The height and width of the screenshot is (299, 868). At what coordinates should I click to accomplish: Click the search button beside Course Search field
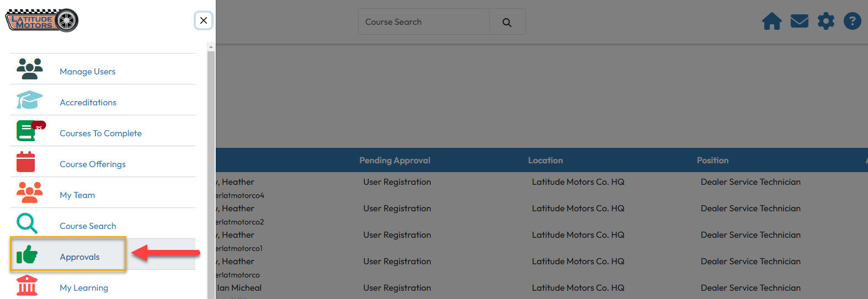click(507, 22)
